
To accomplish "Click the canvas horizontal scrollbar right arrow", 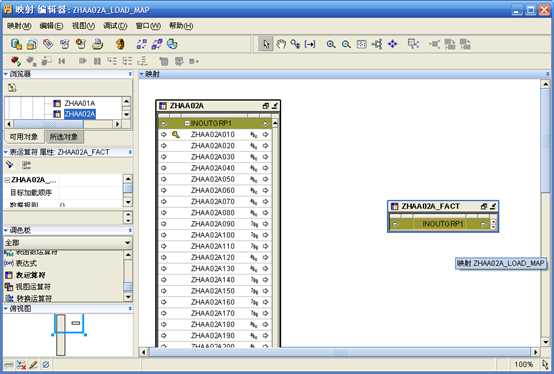I will click(535, 352).
